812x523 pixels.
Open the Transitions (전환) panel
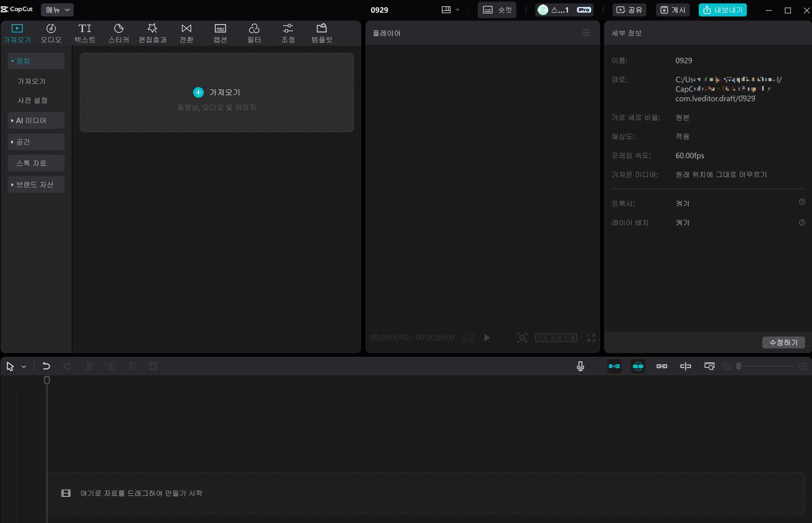coord(186,33)
